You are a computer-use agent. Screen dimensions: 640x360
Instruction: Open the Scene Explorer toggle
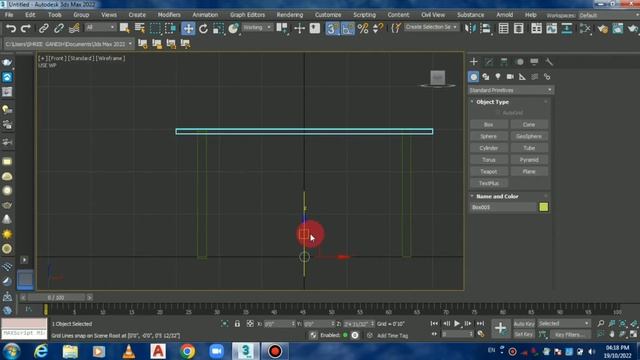pos(503,28)
